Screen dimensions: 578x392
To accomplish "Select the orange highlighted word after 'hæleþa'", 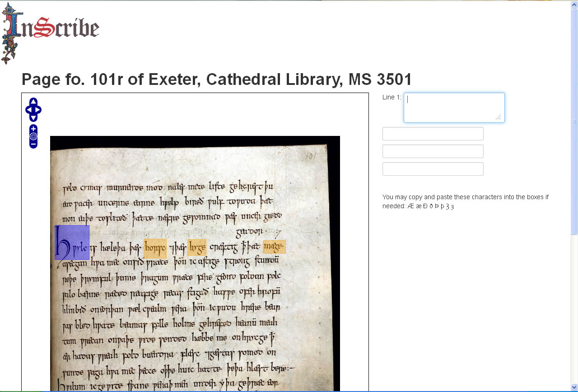I will tap(155, 247).
